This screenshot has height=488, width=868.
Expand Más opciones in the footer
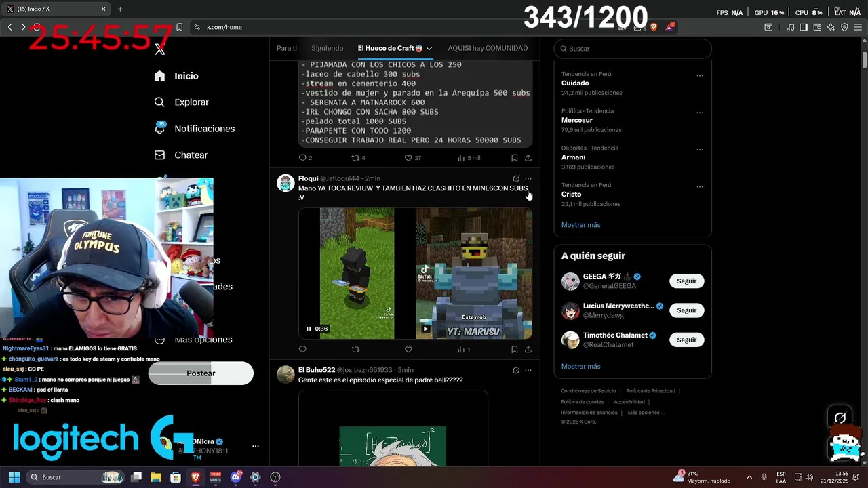(x=646, y=413)
